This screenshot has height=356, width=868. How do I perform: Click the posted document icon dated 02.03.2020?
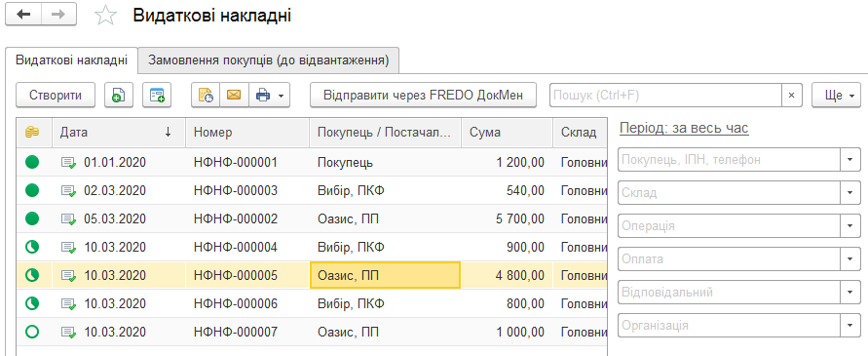68,191
